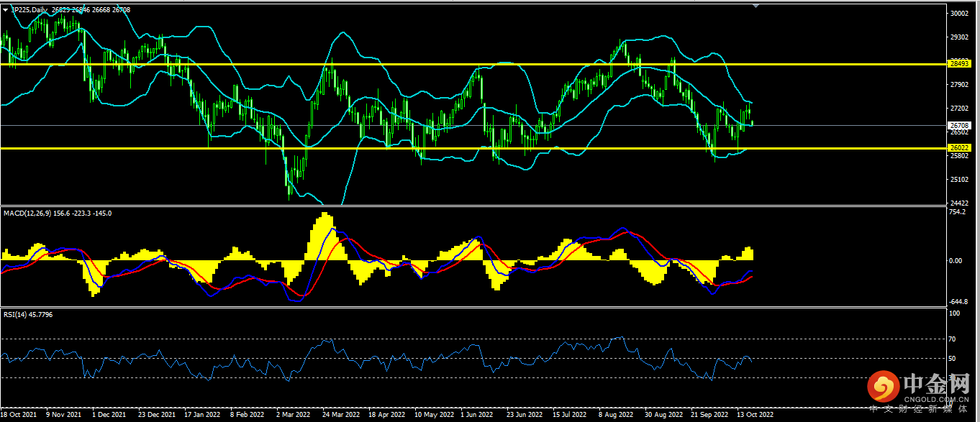
Task: Click the 8 Aug 2022 date label
Action: click(616, 415)
